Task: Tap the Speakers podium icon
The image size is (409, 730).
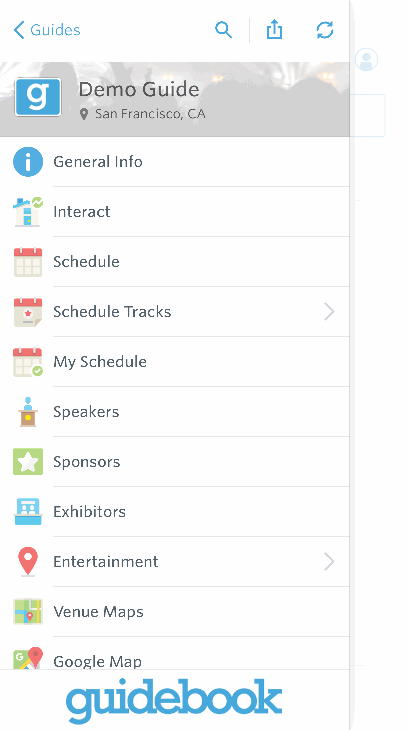Action: (x=28, y=412)
